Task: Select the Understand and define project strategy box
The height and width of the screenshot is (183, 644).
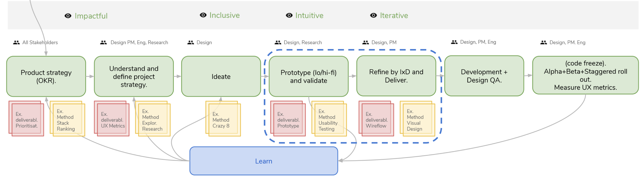Action: click(134, 76)
